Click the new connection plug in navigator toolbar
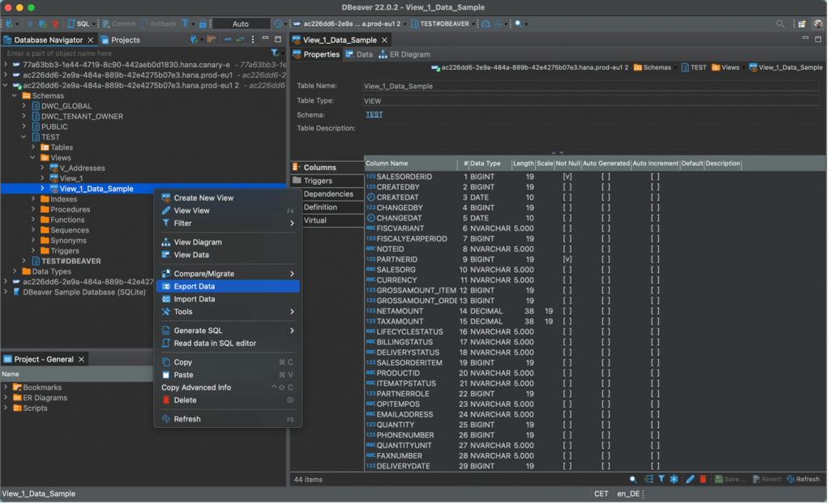This screenshot has width=830, height=504. pos(195,40)
